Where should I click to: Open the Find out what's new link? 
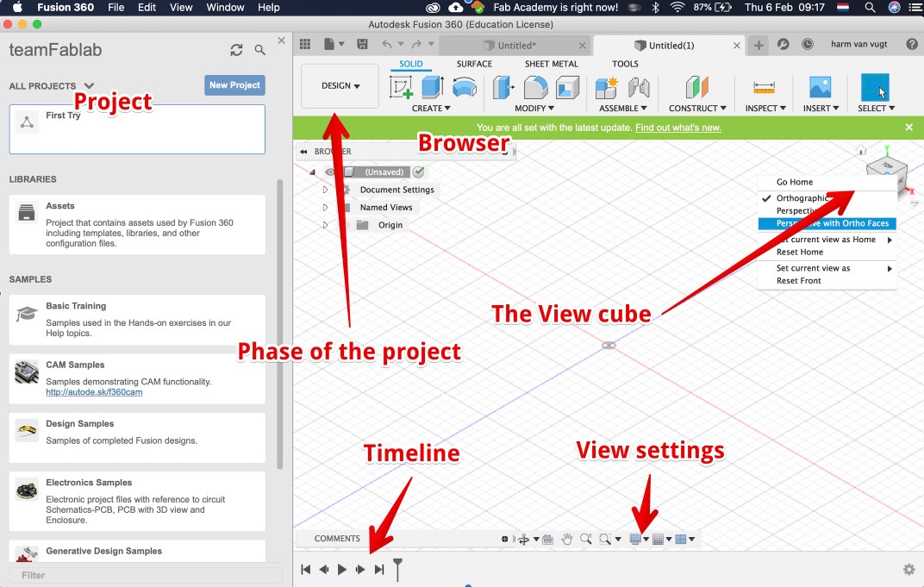677,128
